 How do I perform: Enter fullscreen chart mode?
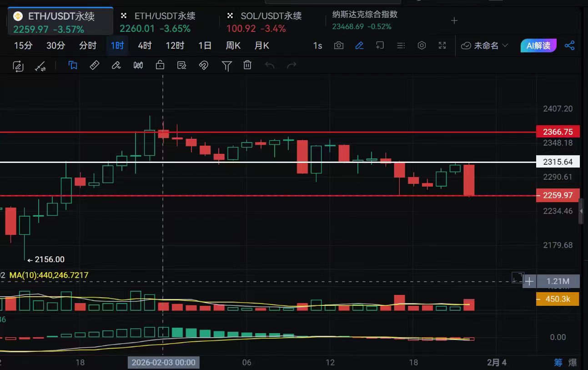tap(442, 46)
